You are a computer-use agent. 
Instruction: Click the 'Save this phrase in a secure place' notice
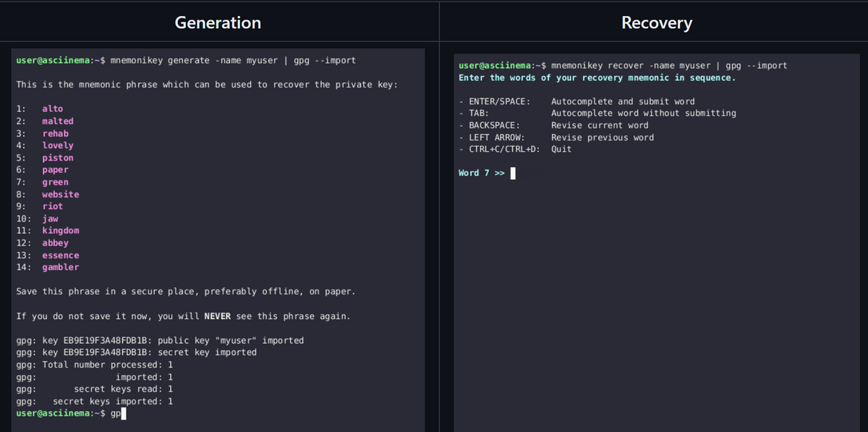(185, 292)
